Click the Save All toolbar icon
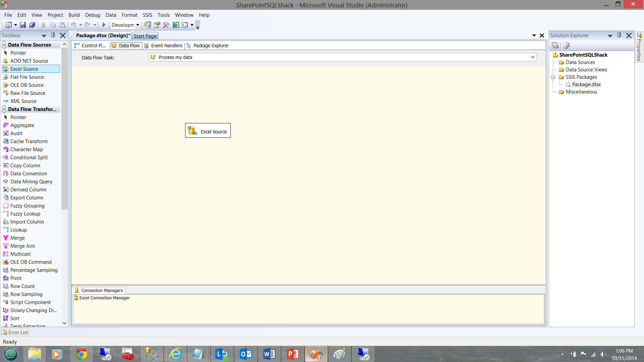The image size is (644, 362). pyautogui.click(x=32, y=25)
